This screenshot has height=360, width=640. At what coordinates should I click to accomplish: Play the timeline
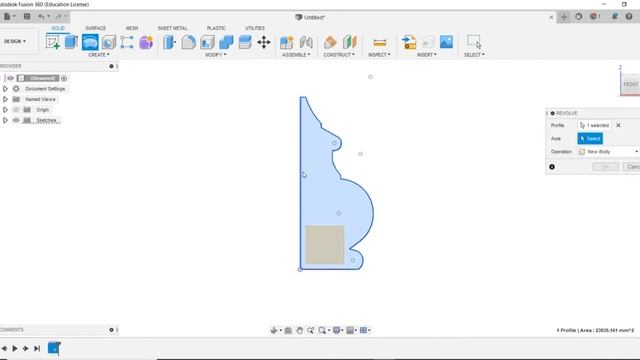click(15, 348)
